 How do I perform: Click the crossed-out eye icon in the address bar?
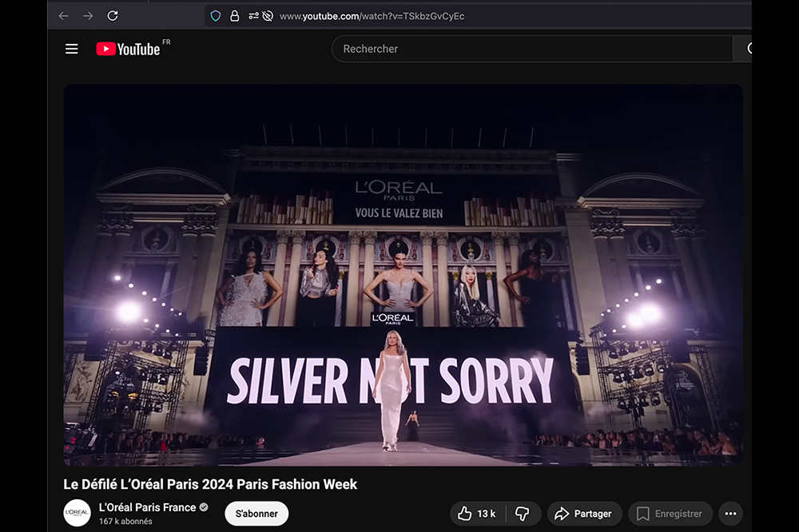[268, 16]
